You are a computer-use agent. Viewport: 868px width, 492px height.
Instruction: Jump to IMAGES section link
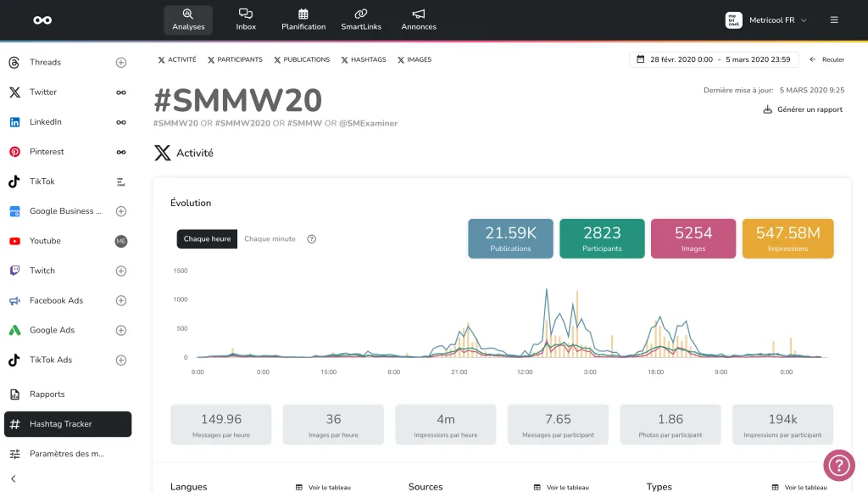pyautogui.click(x=415, y=59)
